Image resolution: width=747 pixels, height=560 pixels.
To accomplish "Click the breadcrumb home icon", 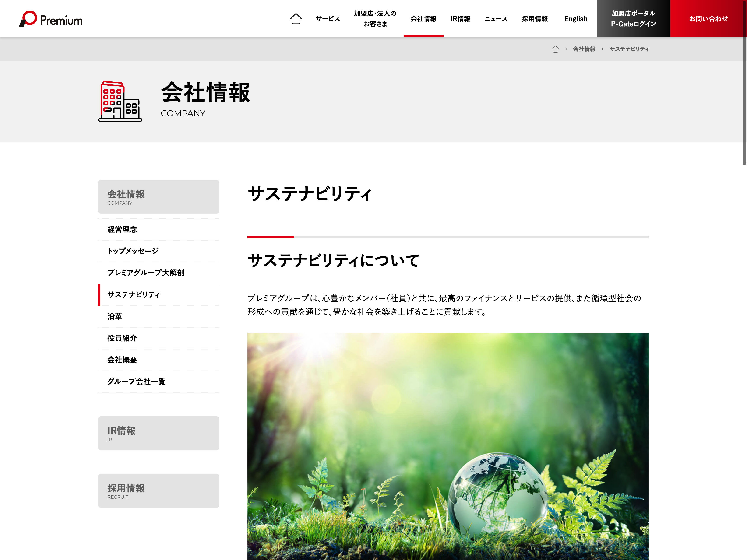I will (555, 49).
